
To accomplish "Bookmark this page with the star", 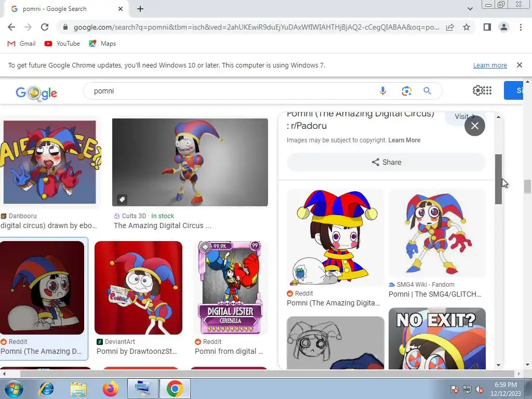I will (467, 27).
